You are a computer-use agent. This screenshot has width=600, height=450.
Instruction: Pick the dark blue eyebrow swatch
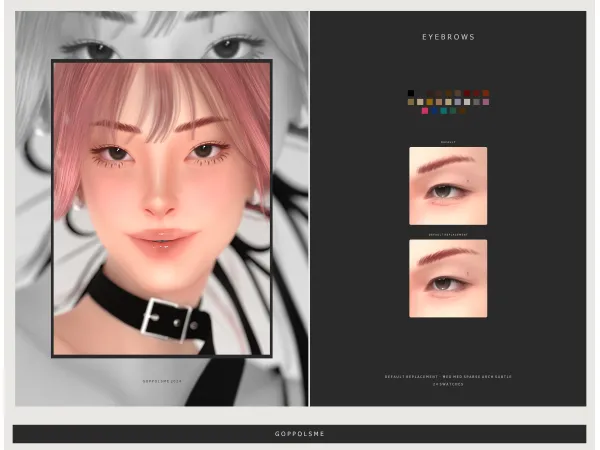(434, 111)
